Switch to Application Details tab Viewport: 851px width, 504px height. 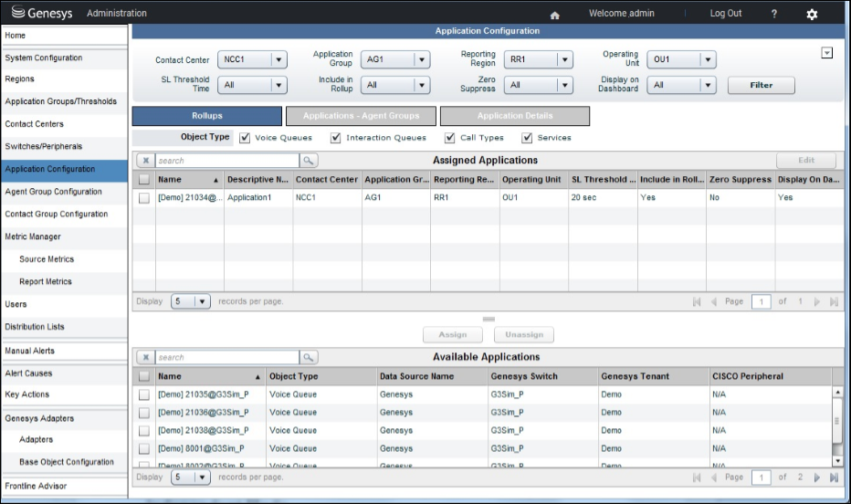point(515,116)
